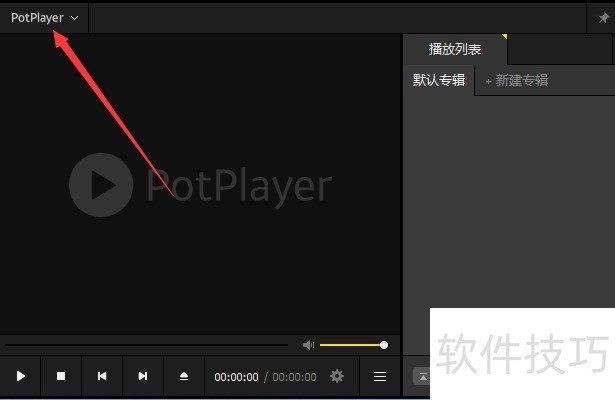The height and width of the screenshot is (400, 615).
Task: Select the 默认专辑 album tab
Action: pos(439,80)
